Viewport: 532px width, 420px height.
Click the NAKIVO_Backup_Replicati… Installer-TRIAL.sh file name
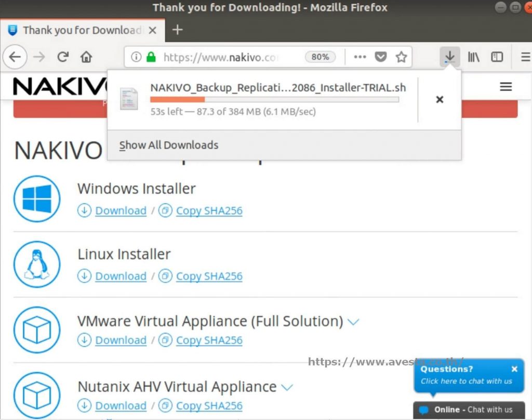pyautogui.click(x=278, y=88)
